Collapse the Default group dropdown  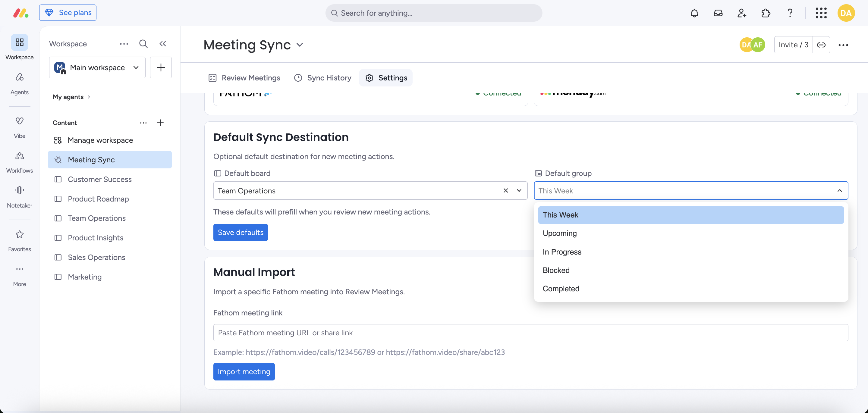(x=839, y=190)
